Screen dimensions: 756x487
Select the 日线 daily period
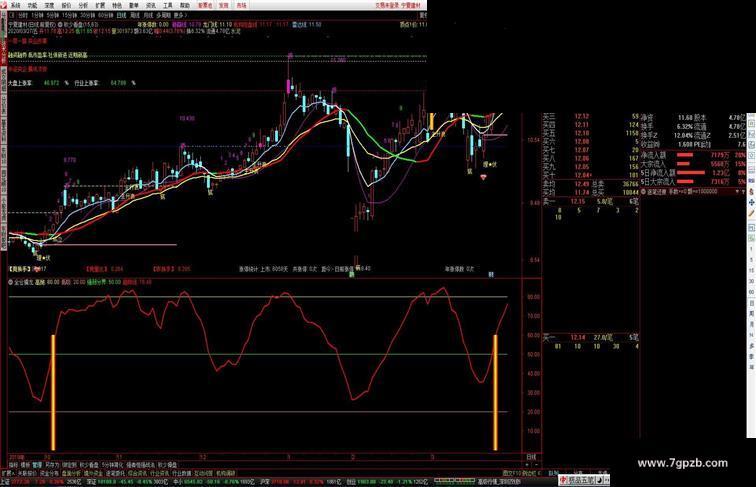[122, 15]
